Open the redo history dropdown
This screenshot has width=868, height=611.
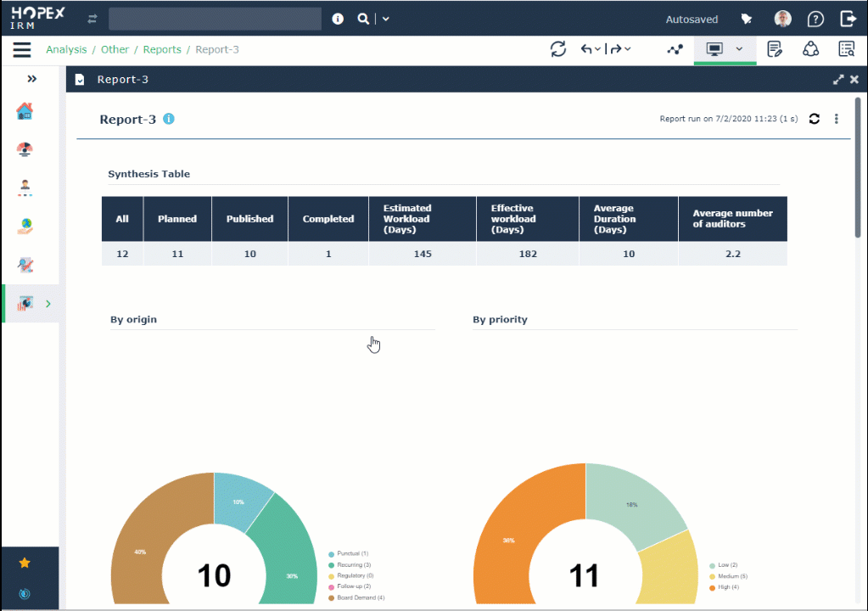[627, 49]
